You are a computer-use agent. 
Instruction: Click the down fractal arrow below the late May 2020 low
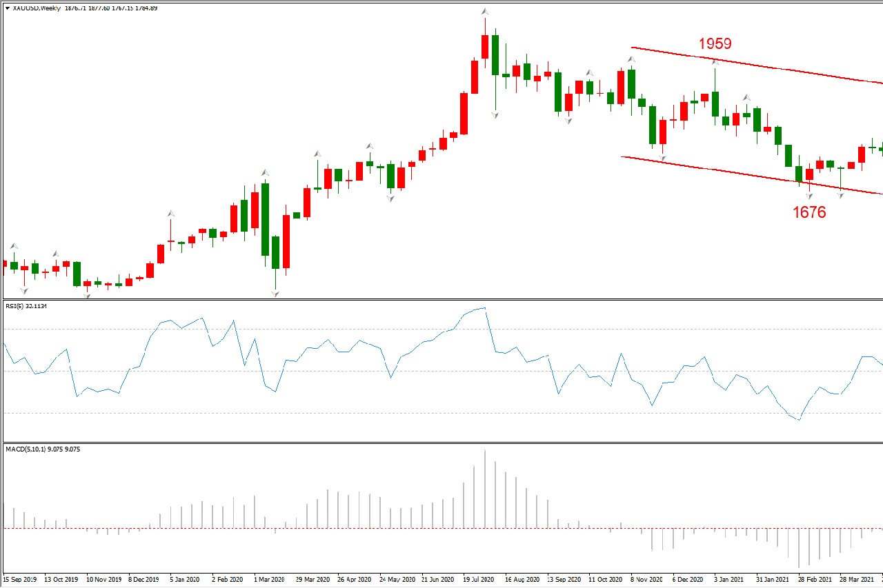tap(390, 199)
